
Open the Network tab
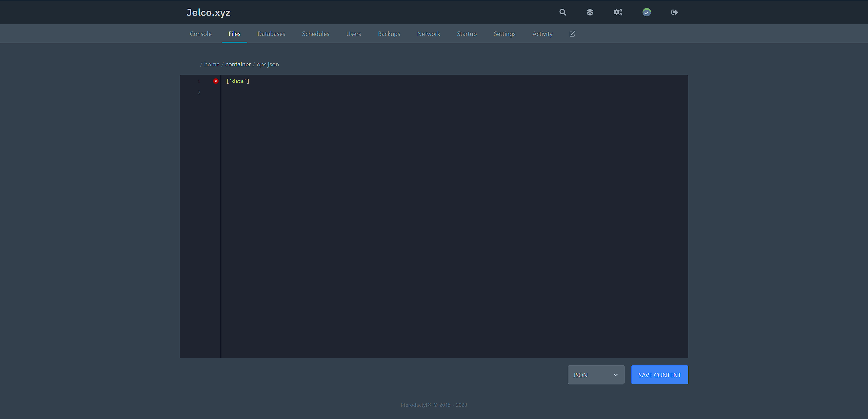pyautogui.click(x=429, y=34)
